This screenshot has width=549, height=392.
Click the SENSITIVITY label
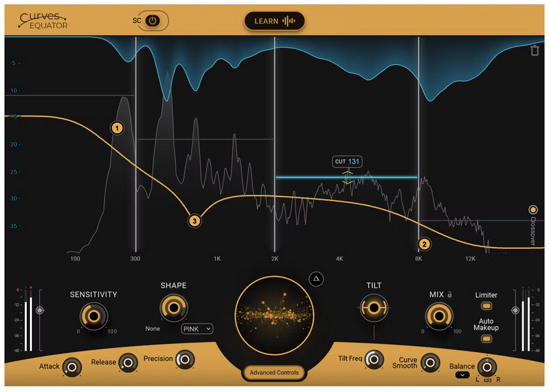pyautogui.click(x=94, y=295)
